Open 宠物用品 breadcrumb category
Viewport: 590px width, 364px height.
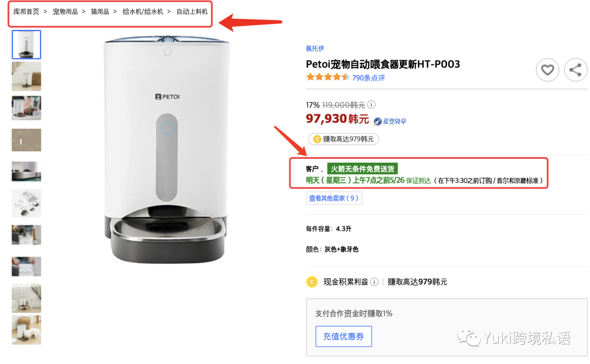(65, 11)
